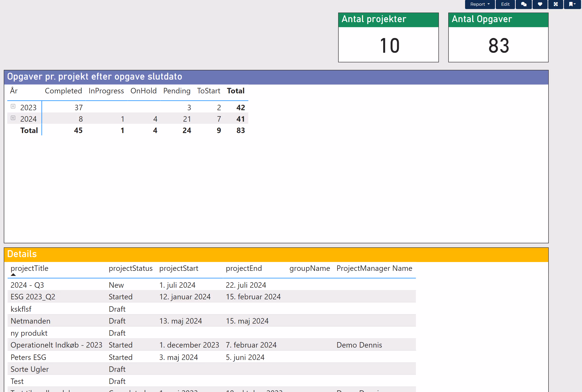Open the Report dropdown menu
Image resolution: width=582 pixels, height=392 pixels.
click(x=480, y=4)
